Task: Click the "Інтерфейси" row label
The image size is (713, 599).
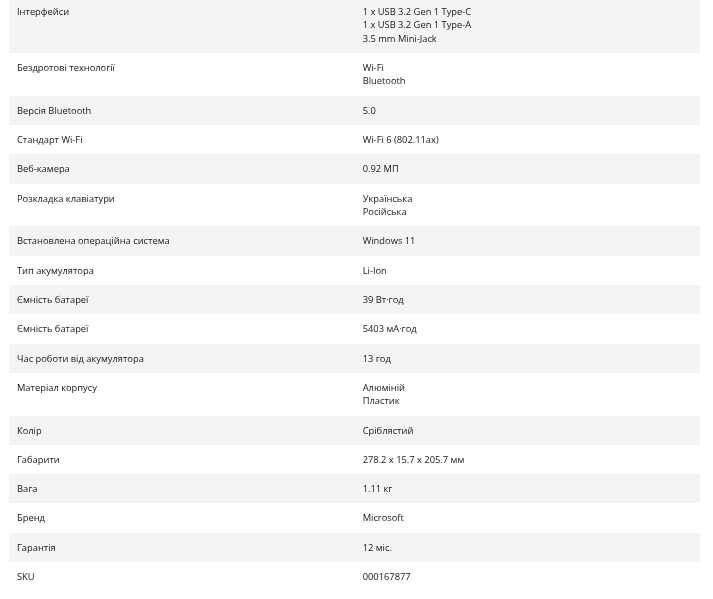Action: point(43,11)
